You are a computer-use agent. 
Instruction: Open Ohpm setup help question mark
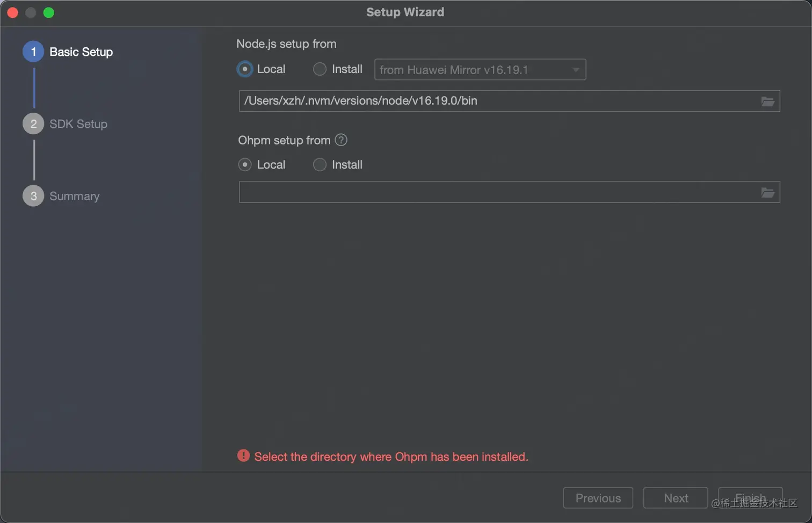click(341, 140)
